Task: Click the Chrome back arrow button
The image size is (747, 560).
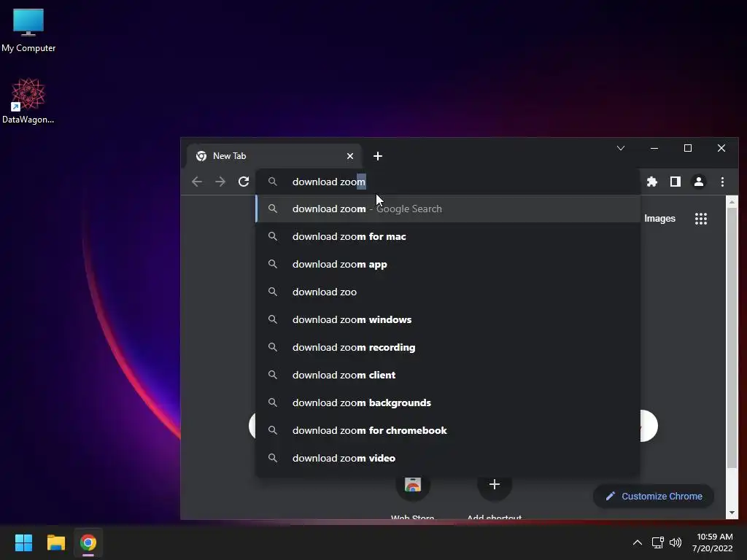Action: pyautogui.click(x=197, y=182)
